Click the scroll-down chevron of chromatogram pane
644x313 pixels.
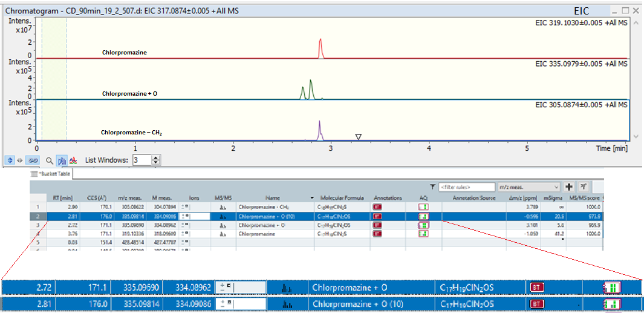(637, 137)
